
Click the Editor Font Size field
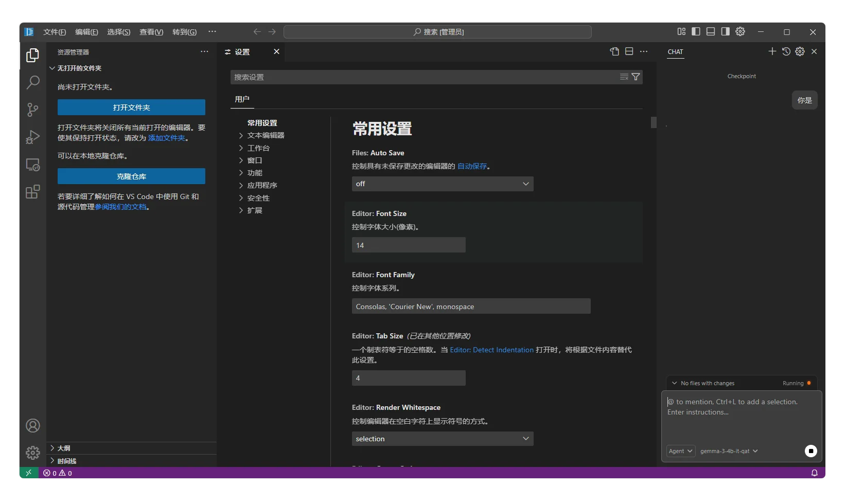pyautogui.click(x=409, y=245)
